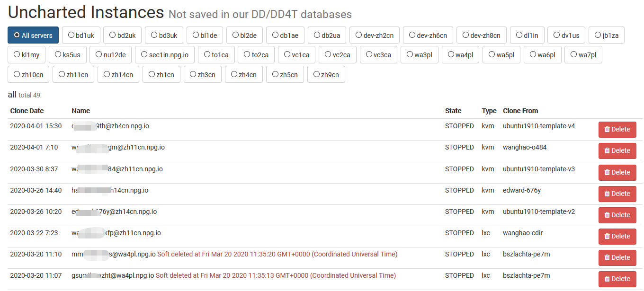The height and width of the screenshot is (291, 644).
Task: Choose the jb1za server option
Action: (x=607, y=35)
